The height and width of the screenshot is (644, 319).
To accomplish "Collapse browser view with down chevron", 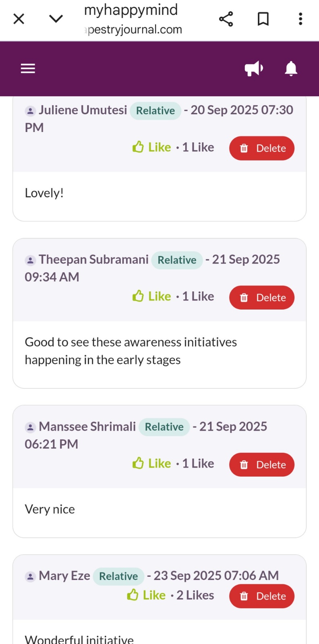I will (x=56, y=19).
